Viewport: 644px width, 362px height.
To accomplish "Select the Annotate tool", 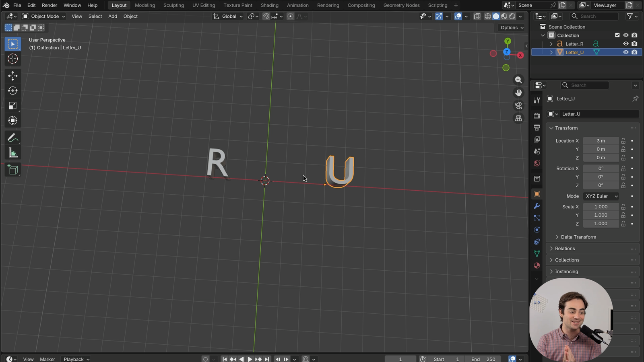I will pos(13,138).
